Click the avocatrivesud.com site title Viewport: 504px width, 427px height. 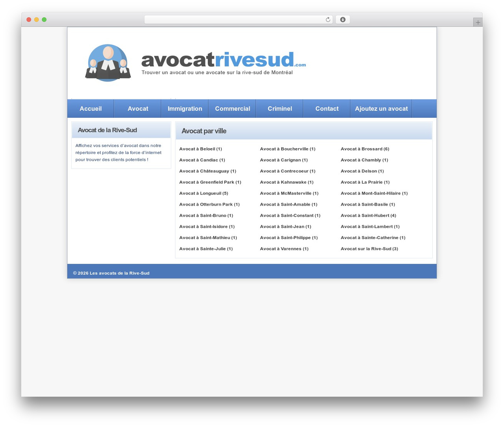pyautogui.click(x=223, y=60)
